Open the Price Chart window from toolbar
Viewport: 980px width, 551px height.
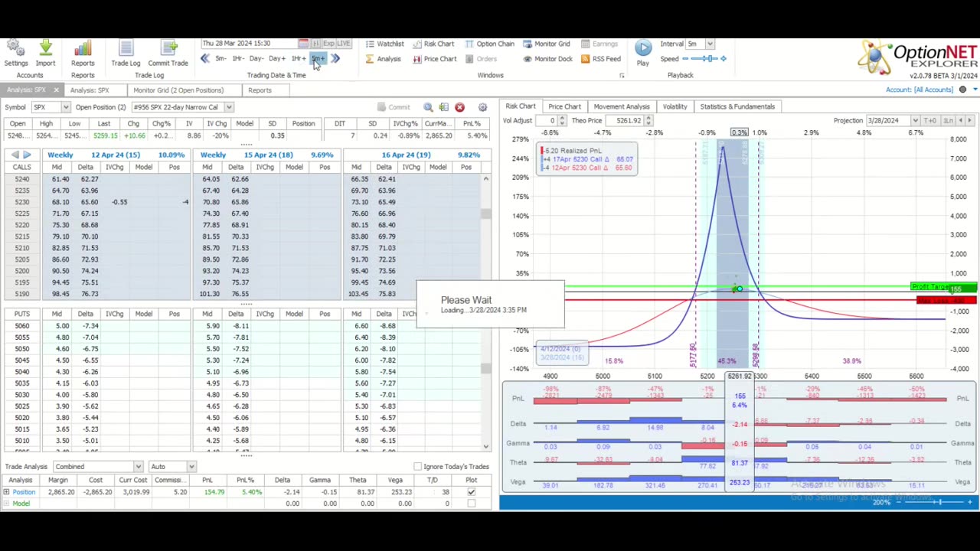tap(434, 59)
